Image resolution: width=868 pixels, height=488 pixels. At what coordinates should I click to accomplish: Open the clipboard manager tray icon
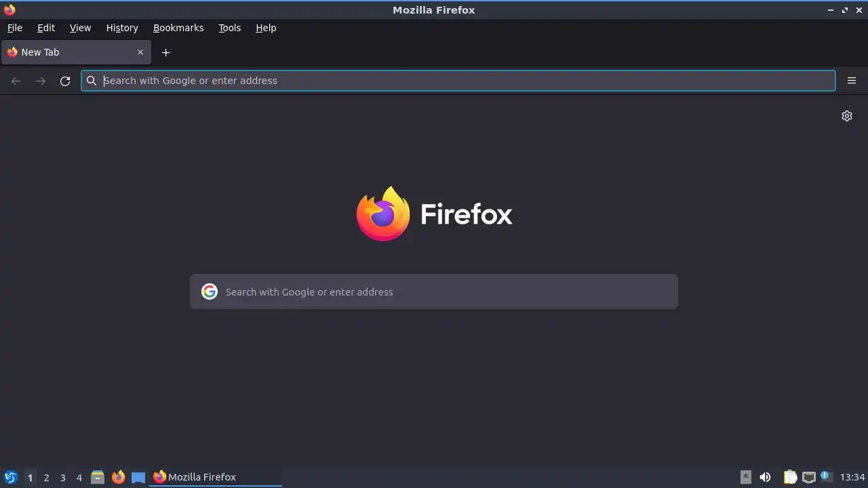click(x=790, y=477)
